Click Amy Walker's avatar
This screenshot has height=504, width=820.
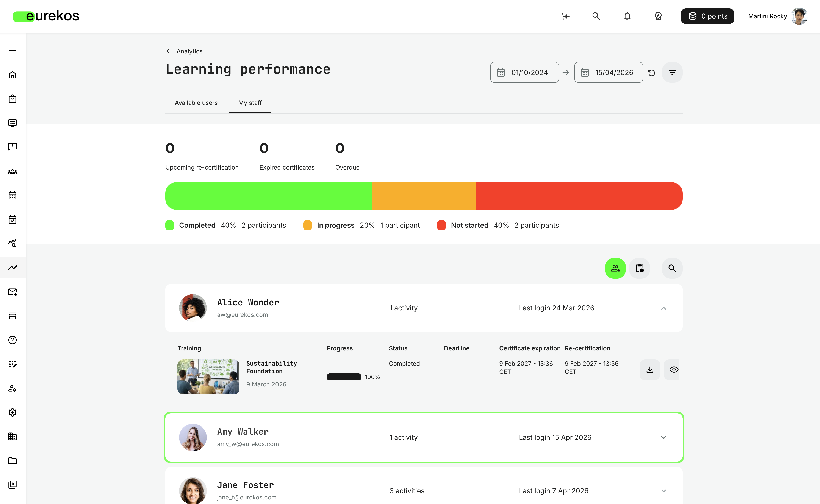tap(193, 437)
